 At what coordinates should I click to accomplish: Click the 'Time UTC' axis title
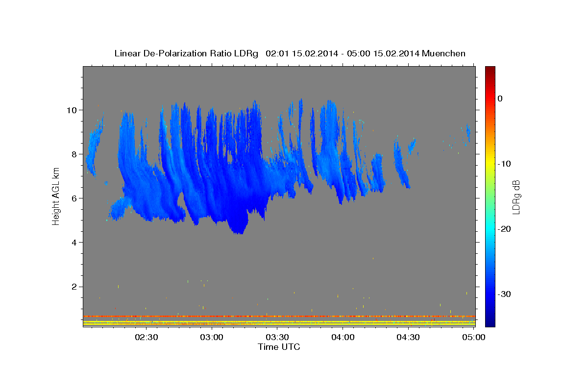click(x=279, y=347)
